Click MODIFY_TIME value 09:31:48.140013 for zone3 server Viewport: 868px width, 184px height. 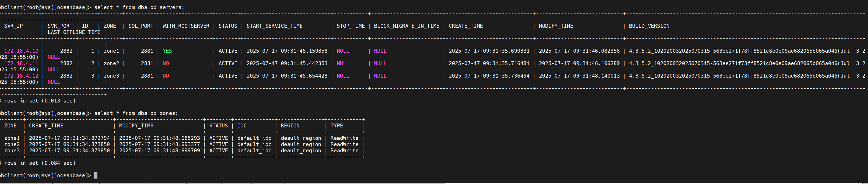point(579,76)
